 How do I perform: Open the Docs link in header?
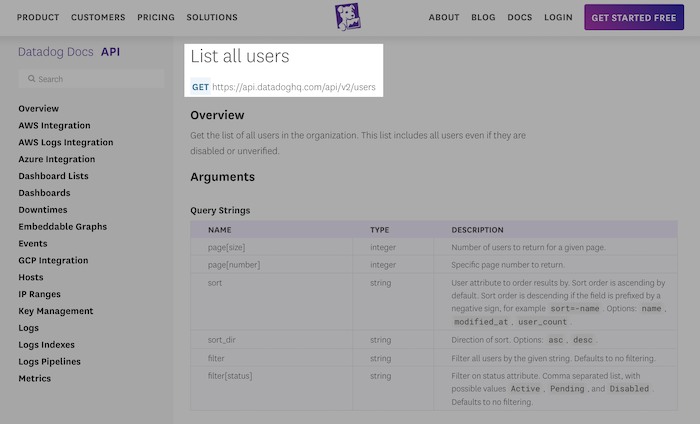click(519, 18)
